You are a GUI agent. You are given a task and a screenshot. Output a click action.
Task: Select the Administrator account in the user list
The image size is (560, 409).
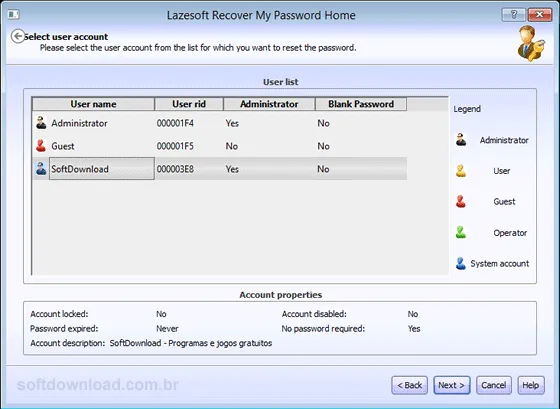(x=219, y=123)
